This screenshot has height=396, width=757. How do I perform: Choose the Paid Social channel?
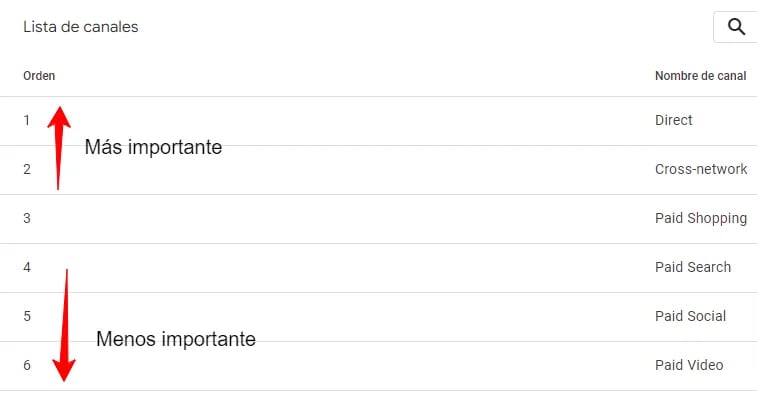(x=690, y=316)
